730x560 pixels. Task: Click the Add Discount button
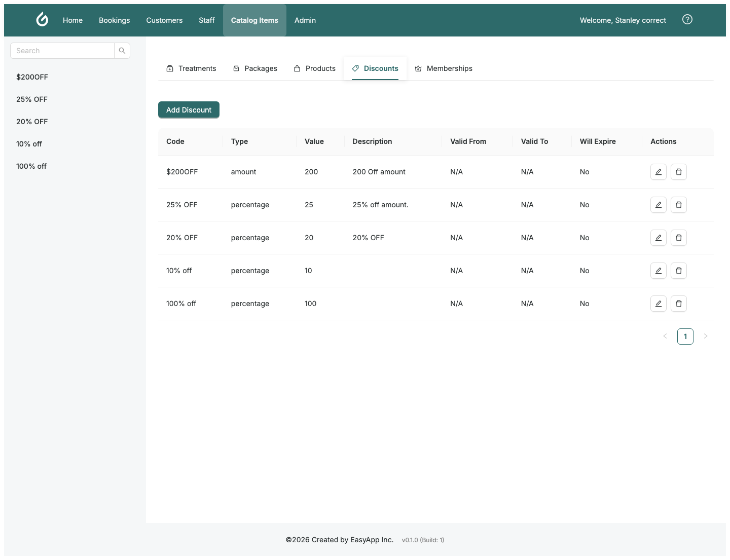pyautogui.click(x=189, y=110)
